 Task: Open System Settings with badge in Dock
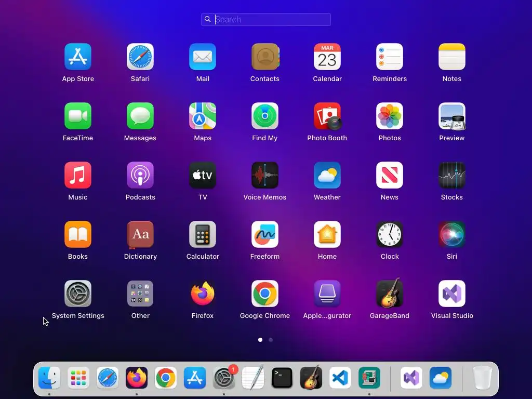224,378
